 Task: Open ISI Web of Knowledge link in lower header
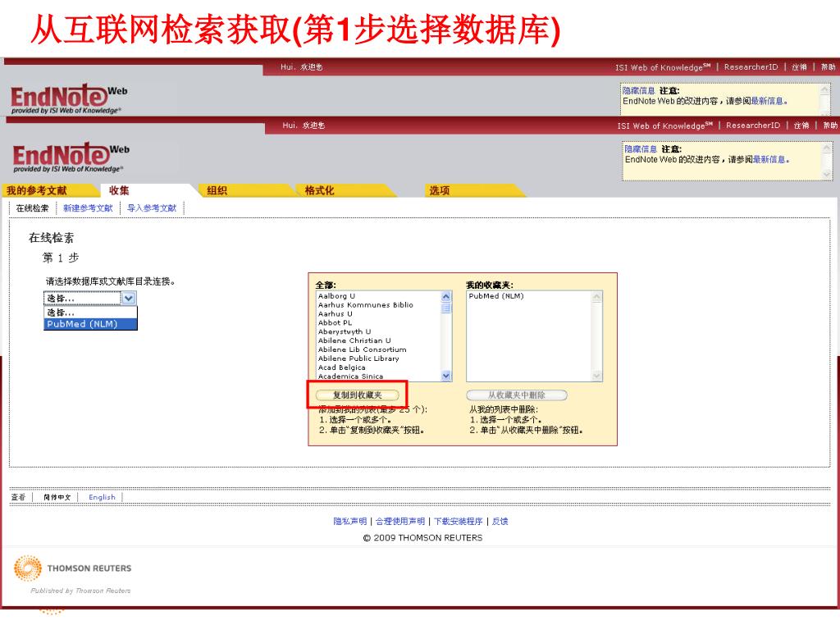tap(664, 126)
